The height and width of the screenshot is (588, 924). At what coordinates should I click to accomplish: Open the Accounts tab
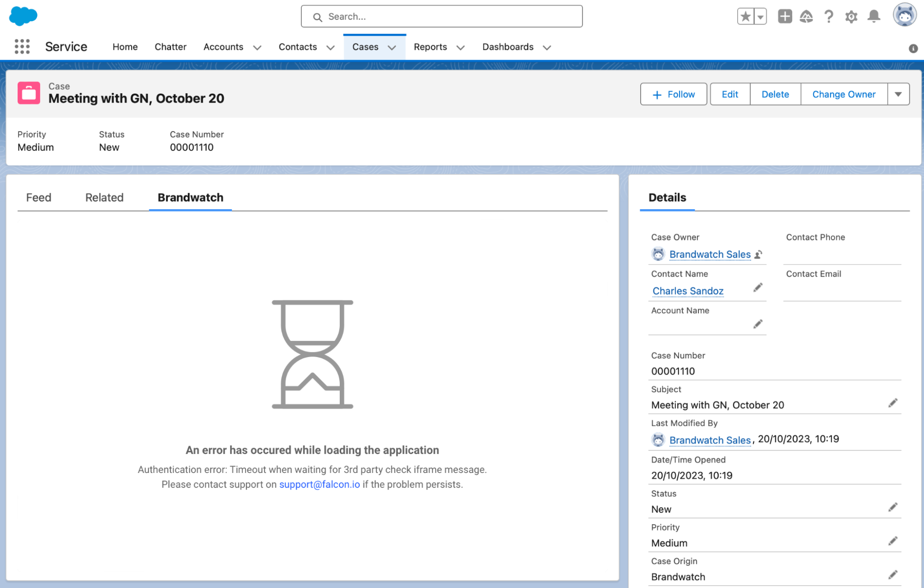[x=223, y=47]
